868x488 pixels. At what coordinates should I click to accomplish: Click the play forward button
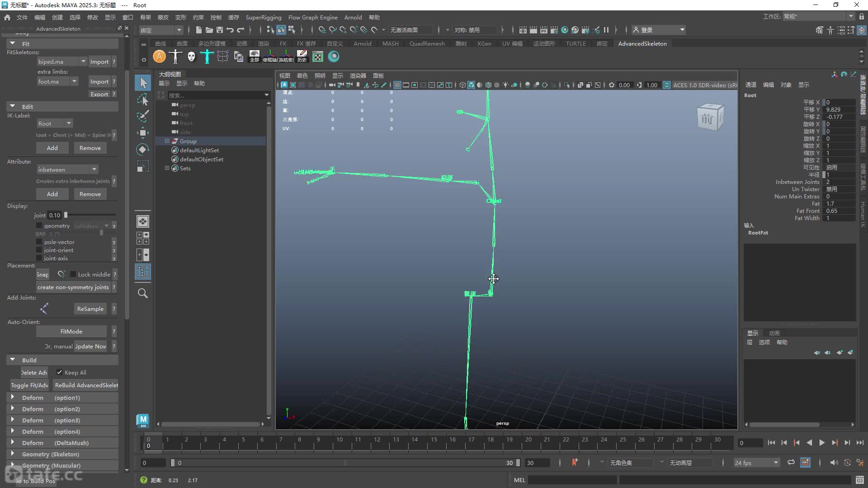click(x=822, y=443)
